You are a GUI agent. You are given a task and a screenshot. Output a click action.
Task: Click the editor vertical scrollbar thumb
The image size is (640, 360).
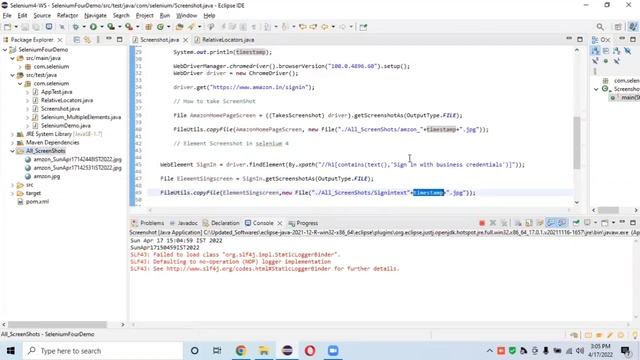[576, 143]
